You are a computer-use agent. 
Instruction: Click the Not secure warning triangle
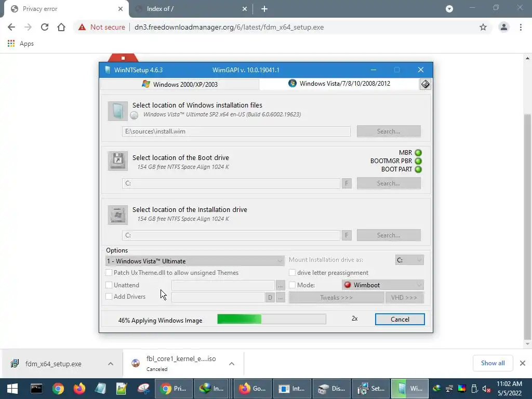[x=82, y=27]
